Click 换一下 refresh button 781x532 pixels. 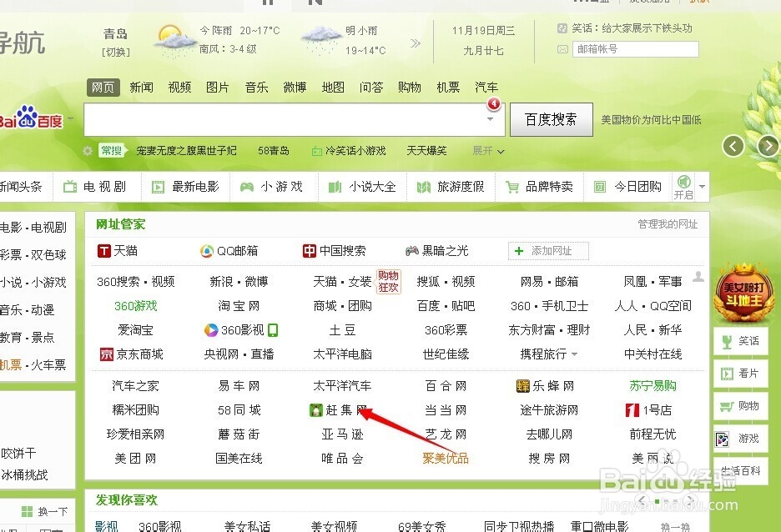pos(45,511)
